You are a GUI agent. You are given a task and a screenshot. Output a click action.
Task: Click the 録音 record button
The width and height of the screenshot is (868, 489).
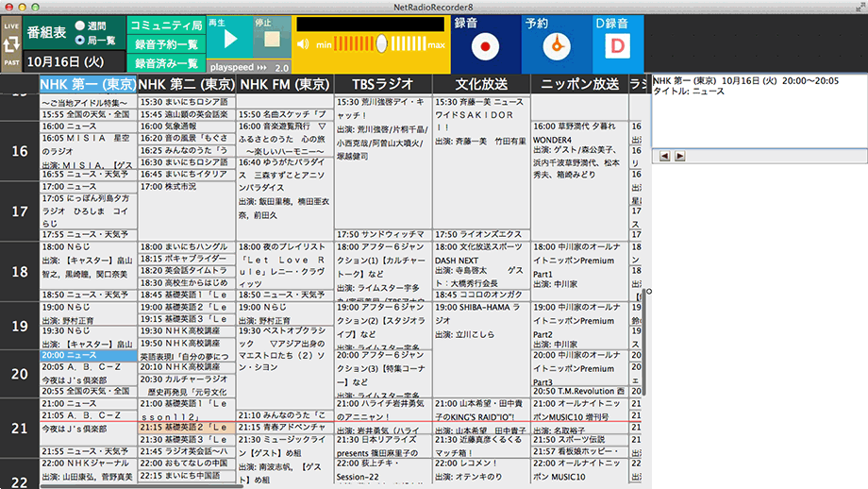pos(485,46)
